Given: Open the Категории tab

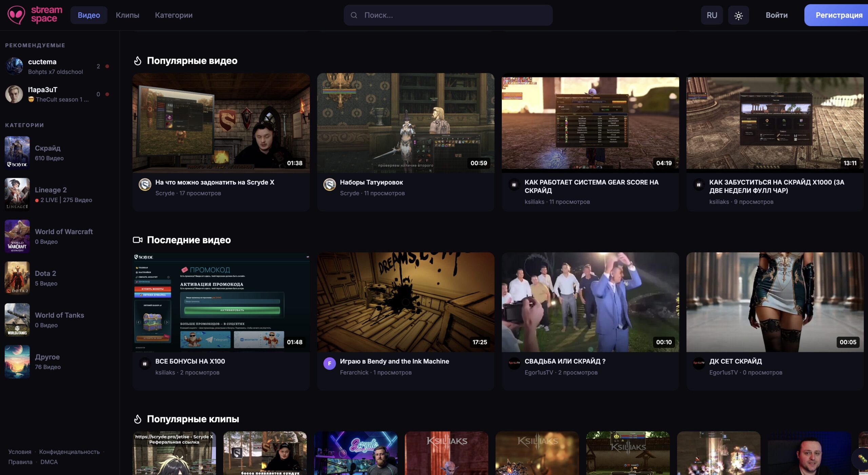Looking at the screenshot, I should click(x=174, y=15).
